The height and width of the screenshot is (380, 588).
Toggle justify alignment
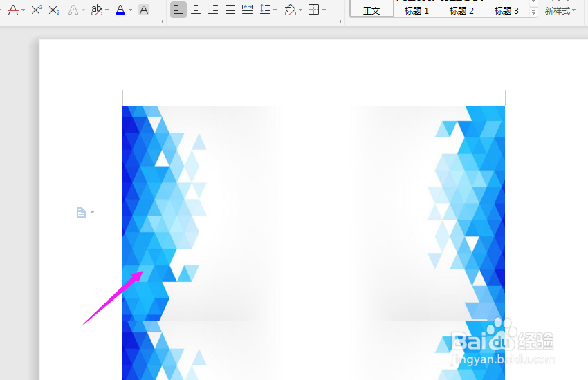pos(230,10)
